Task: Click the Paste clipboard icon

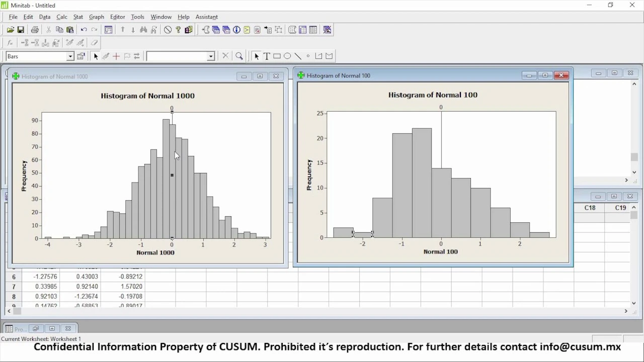Action: point(70,30)
